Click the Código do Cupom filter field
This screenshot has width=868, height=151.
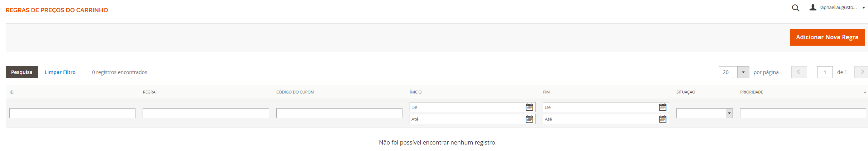[339, 113]
